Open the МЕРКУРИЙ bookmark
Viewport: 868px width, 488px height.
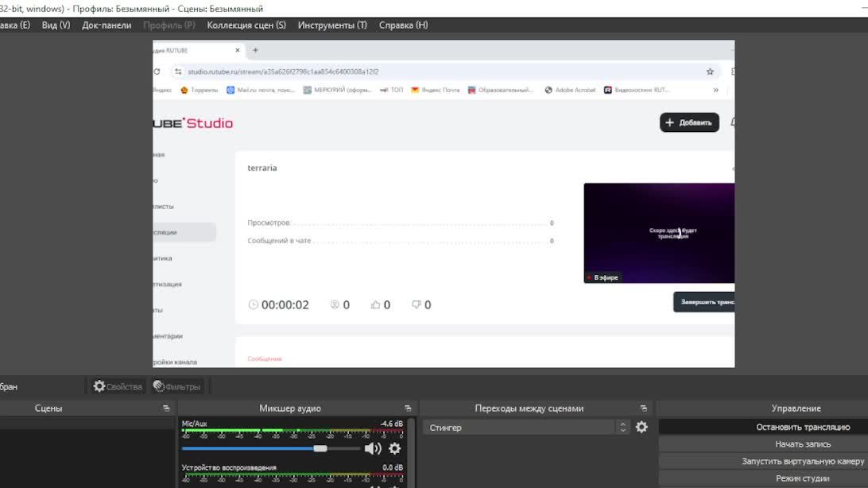(x=338, y=90)
